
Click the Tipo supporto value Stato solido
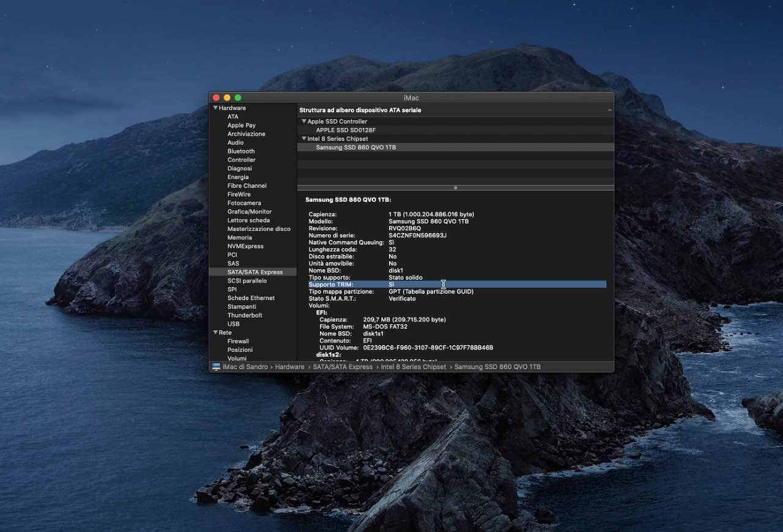point(406,278)
